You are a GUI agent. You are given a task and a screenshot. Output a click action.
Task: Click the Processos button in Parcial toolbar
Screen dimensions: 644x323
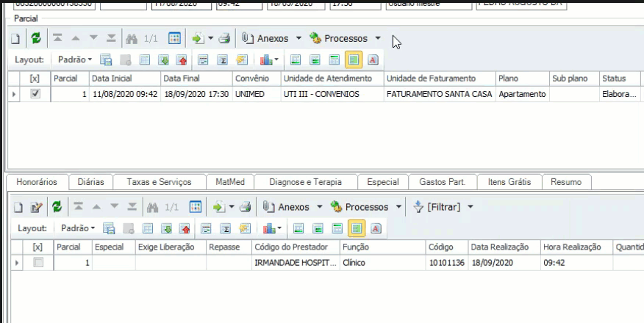339,38
